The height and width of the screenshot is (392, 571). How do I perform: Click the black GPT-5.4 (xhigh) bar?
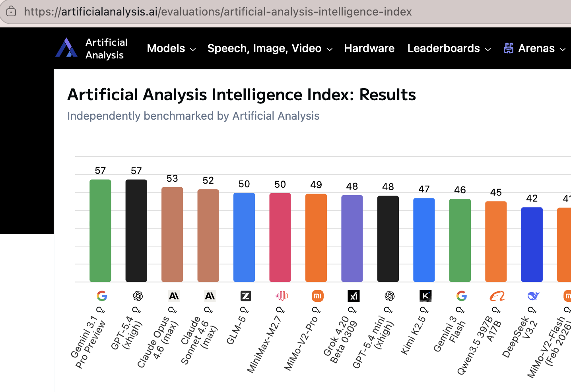(136, 231)
